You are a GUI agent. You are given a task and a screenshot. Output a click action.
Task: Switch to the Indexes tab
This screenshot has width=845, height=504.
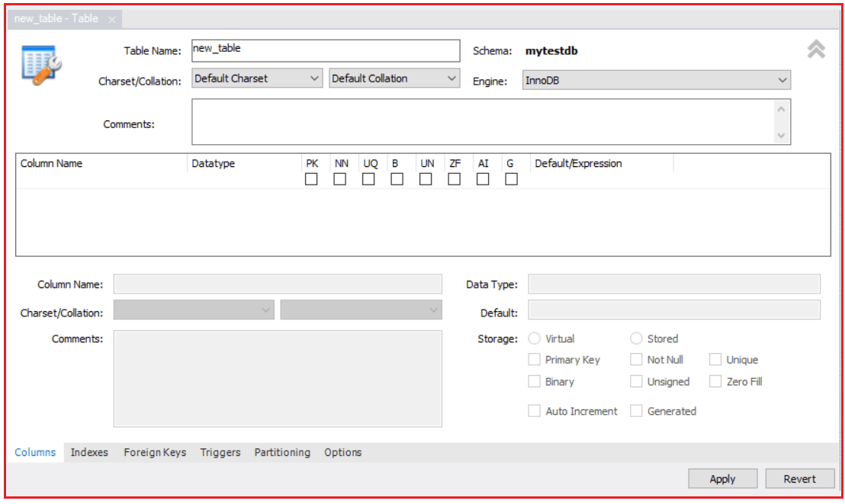88,452
